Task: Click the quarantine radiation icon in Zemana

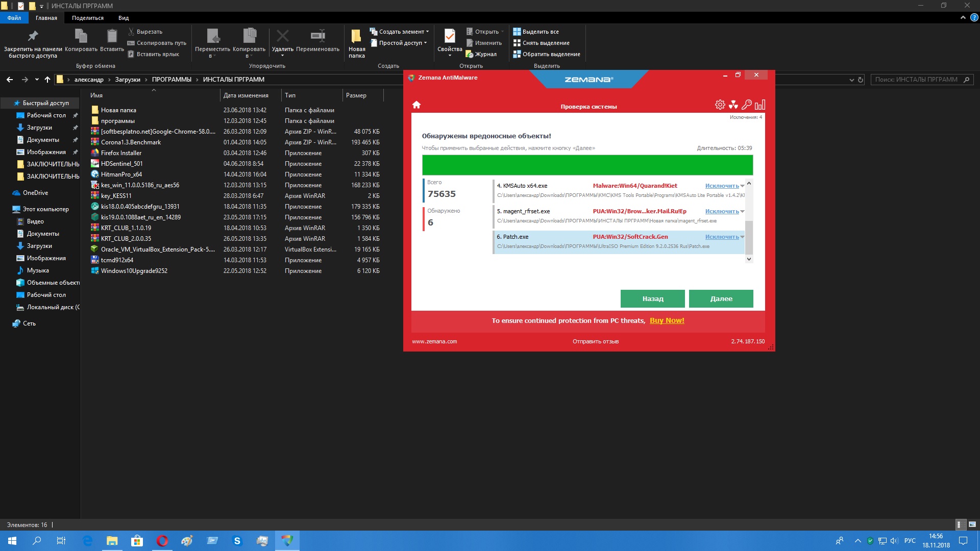Action: click(733, 105)
